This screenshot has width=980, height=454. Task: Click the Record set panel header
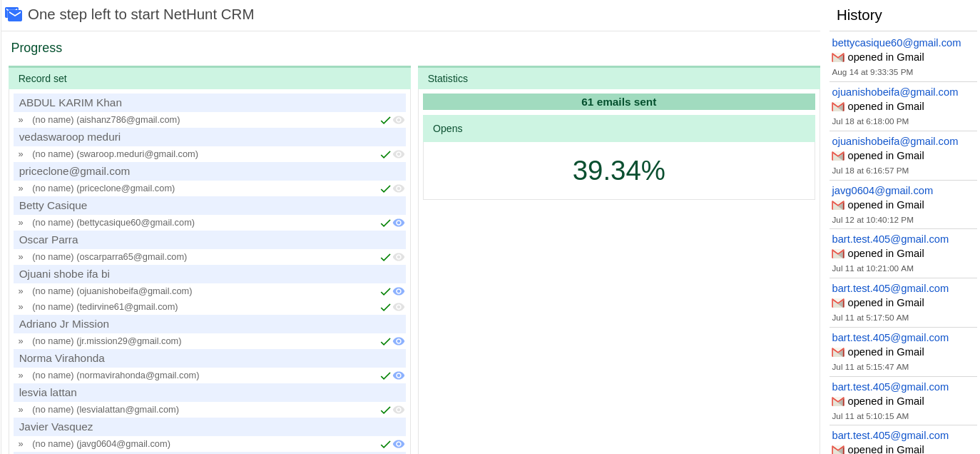tap(210, 78)
